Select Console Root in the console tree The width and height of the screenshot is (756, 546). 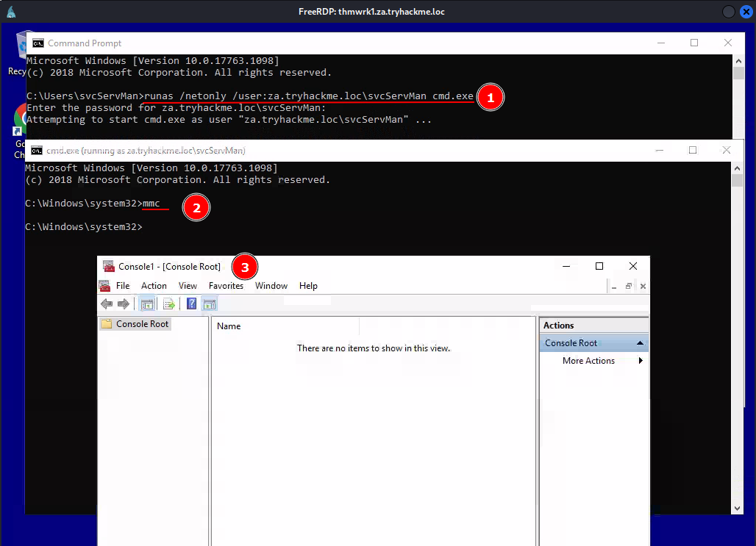click(x=135, y=324)
